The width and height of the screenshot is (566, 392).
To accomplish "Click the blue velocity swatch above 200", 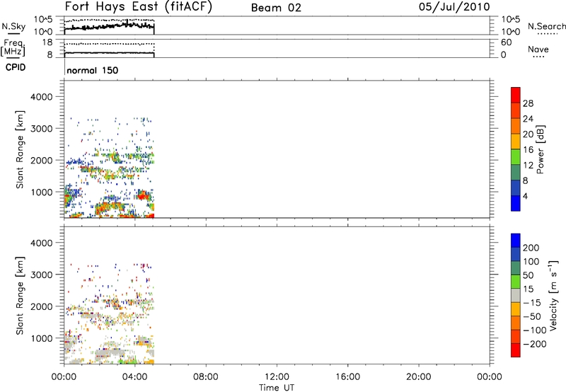I will click(516, 241).
